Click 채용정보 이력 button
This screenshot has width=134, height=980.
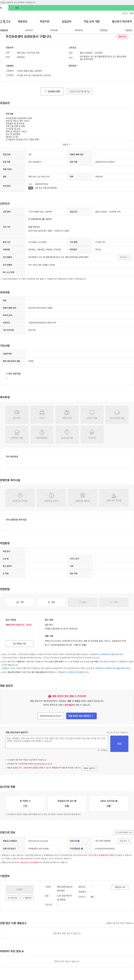coord(120,887)
